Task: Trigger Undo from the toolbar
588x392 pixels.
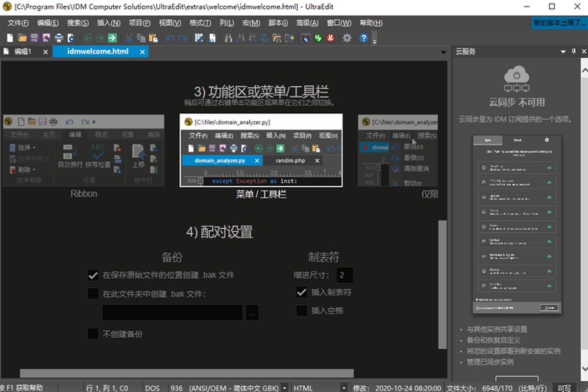Action: [171, 38]
